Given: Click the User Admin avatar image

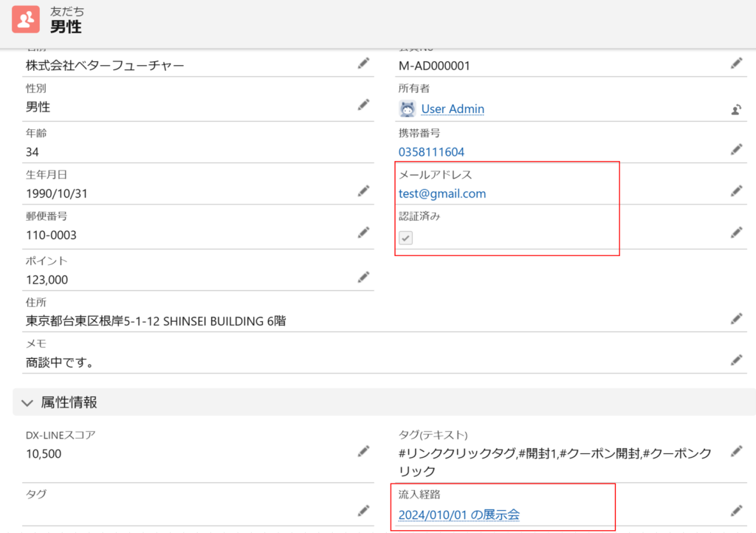Looking at the screenshot, I should click(408, 109).
